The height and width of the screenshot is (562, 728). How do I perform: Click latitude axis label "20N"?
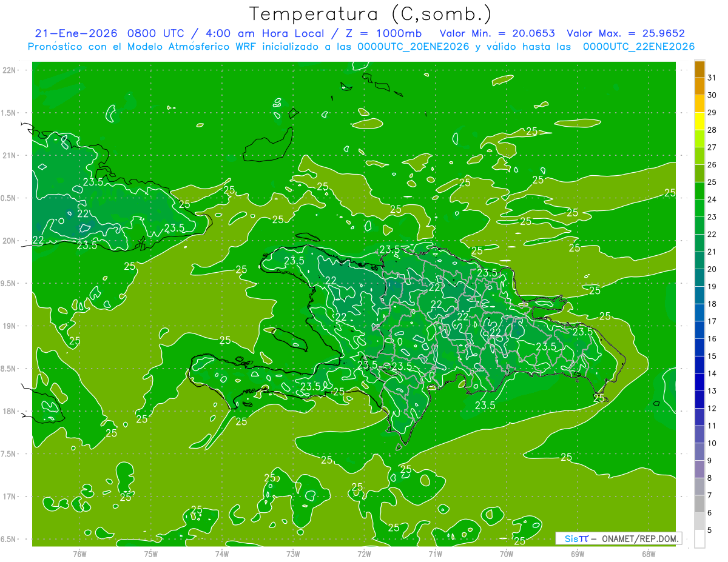(10, 241)
